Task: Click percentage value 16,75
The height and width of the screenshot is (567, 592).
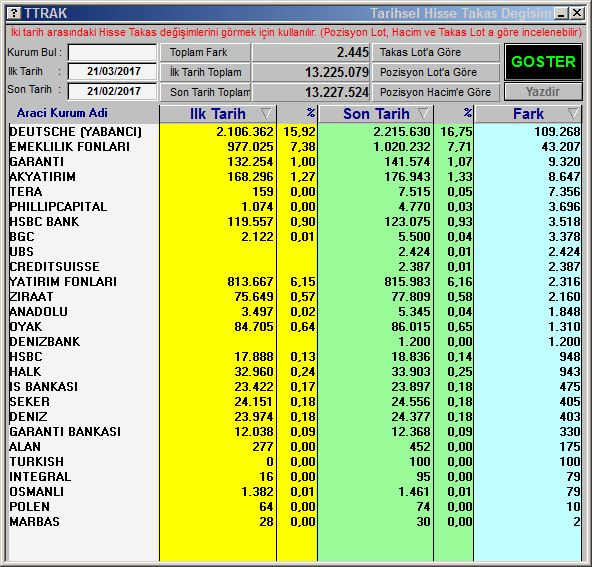Action: point(456,132)
